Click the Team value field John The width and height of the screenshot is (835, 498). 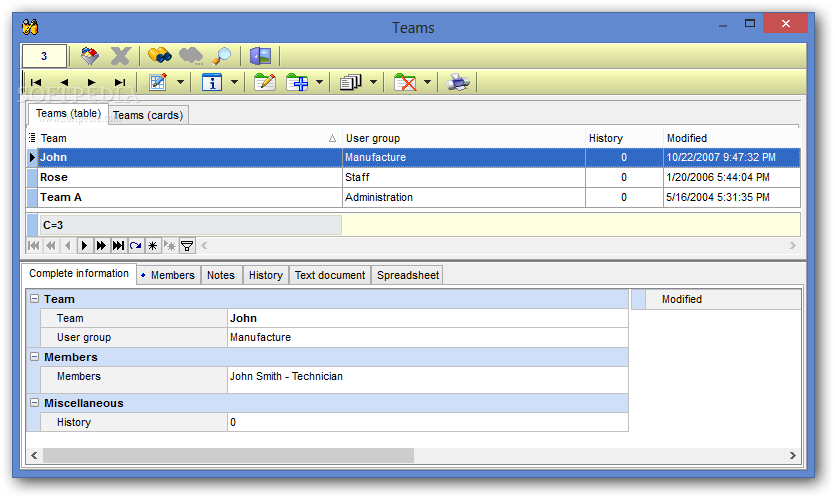pyautogui.click(x=428, y=318)
